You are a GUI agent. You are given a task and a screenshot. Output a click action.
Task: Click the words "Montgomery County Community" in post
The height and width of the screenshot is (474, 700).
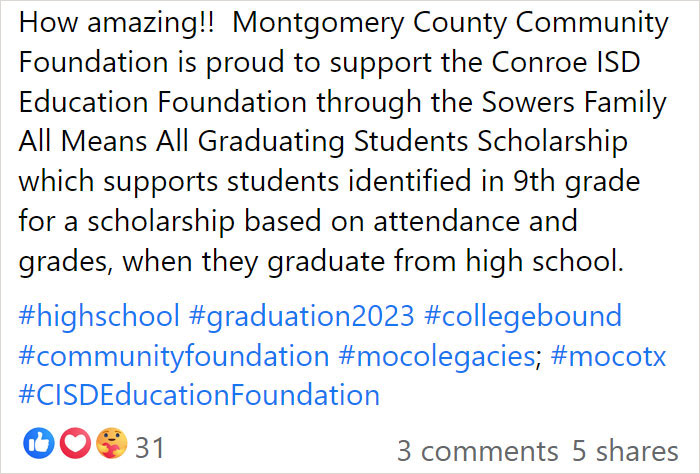coord(450,23)
